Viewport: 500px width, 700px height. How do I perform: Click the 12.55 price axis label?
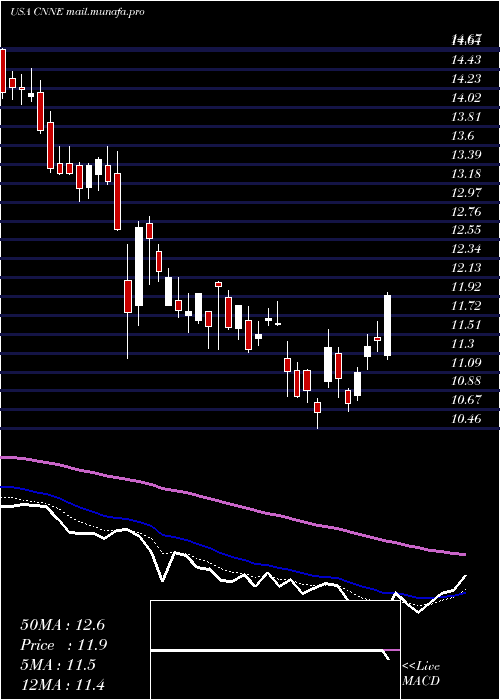[x=466, y=230]
